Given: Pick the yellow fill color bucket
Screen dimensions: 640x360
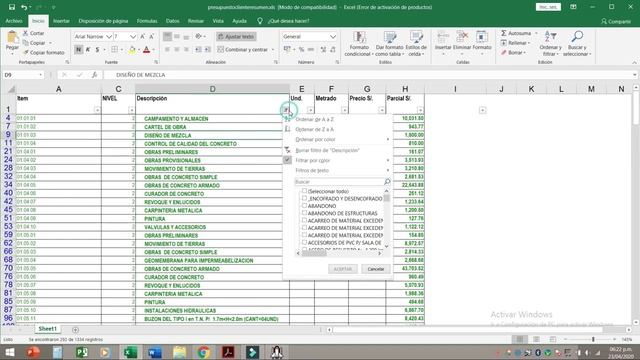Looking at the screenshot, I should point(131,50).
